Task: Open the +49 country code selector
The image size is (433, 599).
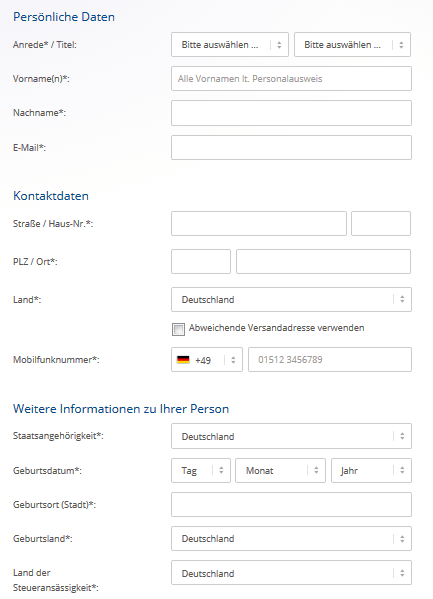Action: 207,359
